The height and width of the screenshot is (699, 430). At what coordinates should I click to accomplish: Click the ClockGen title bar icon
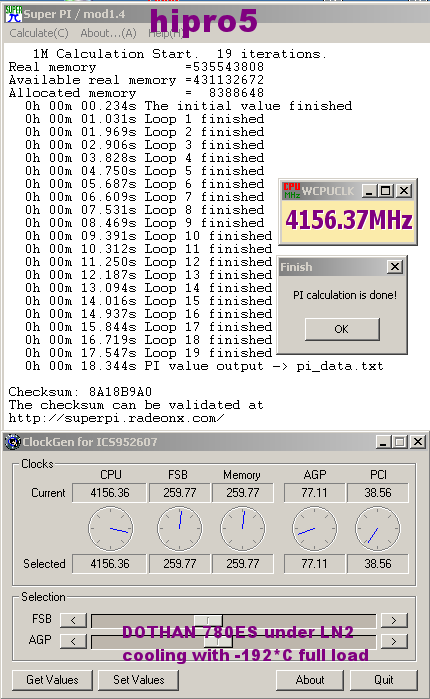click(13, 442)
